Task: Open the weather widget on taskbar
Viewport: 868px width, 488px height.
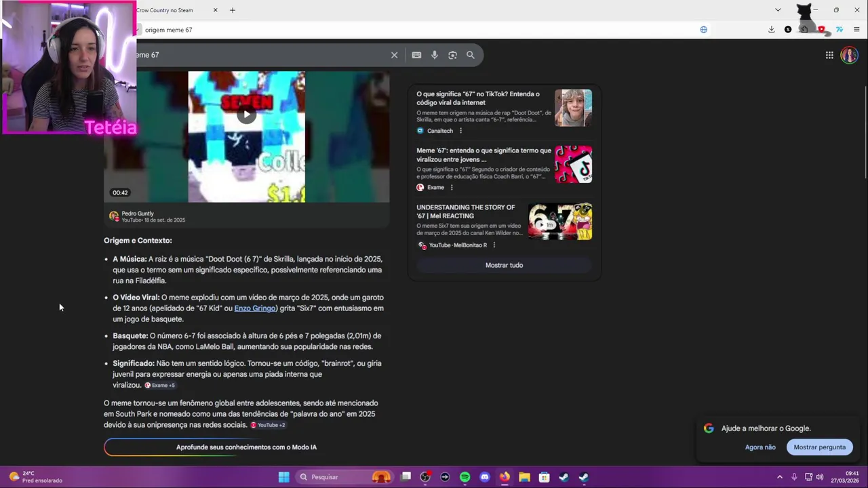Action: click(35, 476)
